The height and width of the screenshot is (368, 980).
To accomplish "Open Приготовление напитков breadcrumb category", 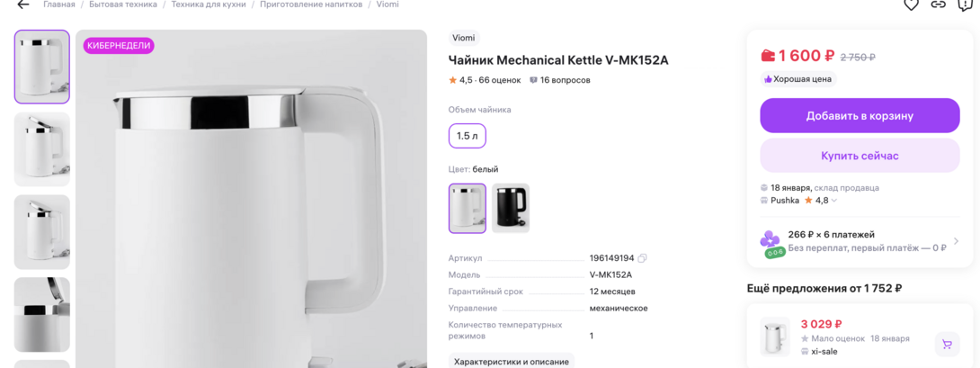I will (311, 4).
